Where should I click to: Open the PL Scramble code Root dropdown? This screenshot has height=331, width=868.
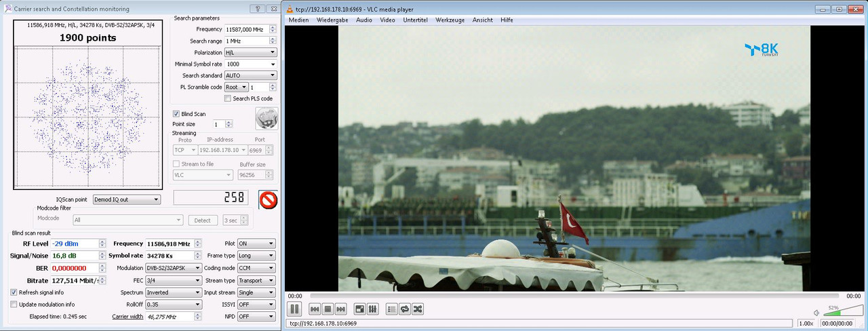236,87
